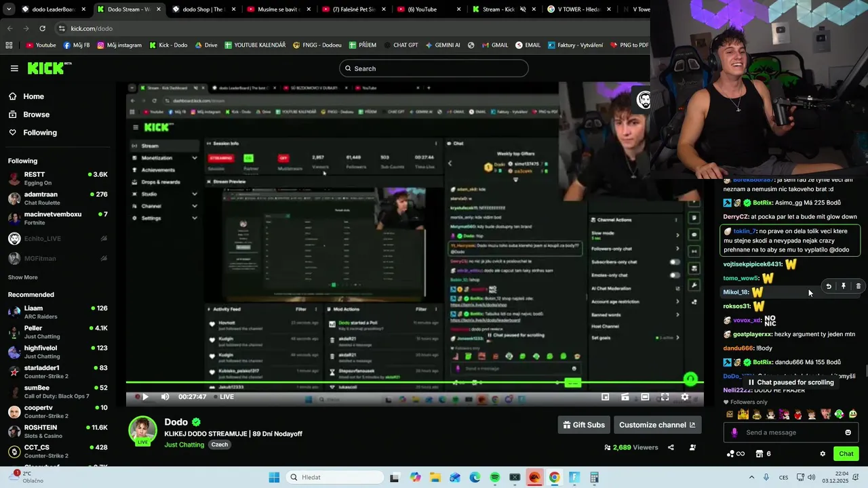Open the Kick hamburger sidebar menu
Image resolution: width=868 pixels, height=488 pixels.
coord(14,68)
